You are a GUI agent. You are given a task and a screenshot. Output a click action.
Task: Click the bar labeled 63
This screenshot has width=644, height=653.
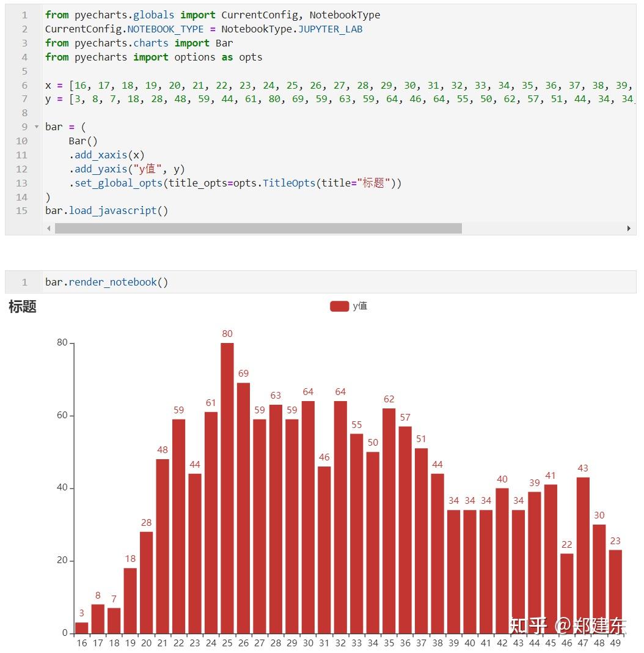(x=276, y=519)
